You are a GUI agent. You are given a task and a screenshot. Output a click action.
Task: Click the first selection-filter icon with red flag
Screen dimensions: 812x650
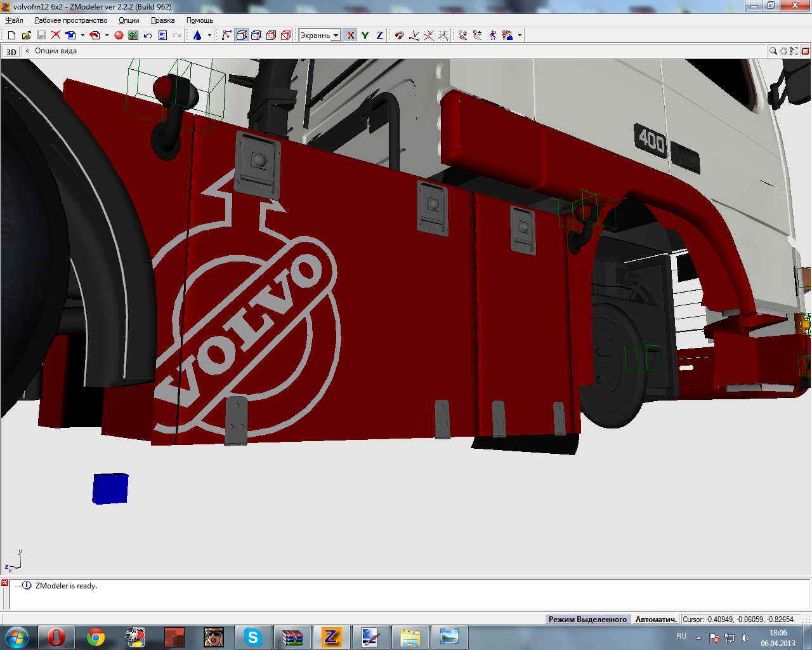coord(463,36)
